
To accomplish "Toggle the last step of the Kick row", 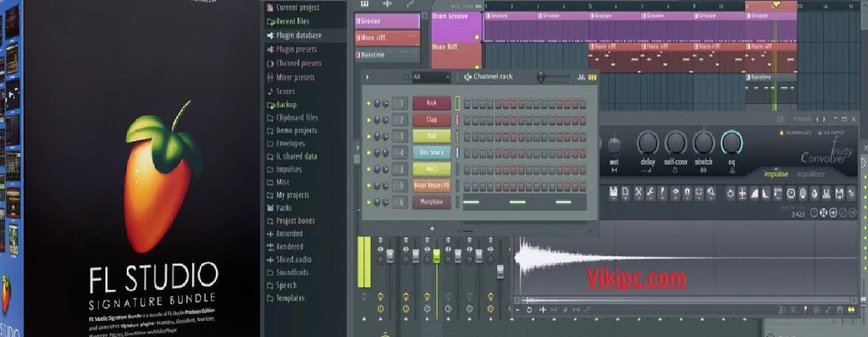I will 583,103.
